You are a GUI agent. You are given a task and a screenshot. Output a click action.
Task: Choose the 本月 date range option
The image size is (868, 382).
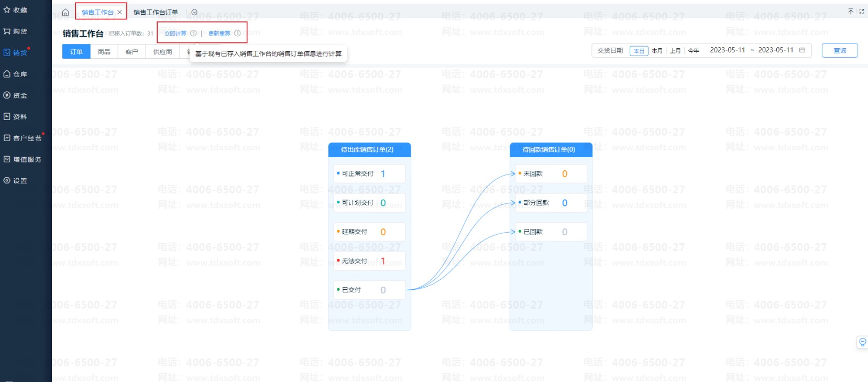(657, 51)
